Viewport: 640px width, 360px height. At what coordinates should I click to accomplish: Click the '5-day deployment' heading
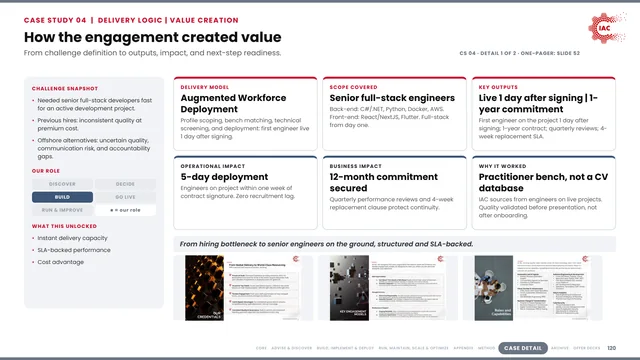click(224, 177)
